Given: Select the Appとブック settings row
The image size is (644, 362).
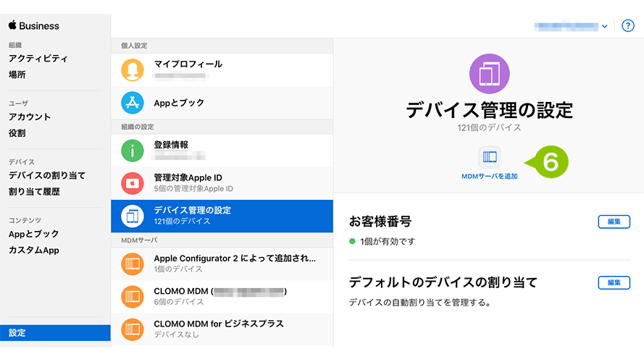Looking at the screenshot, I should [x=222, y=103].
